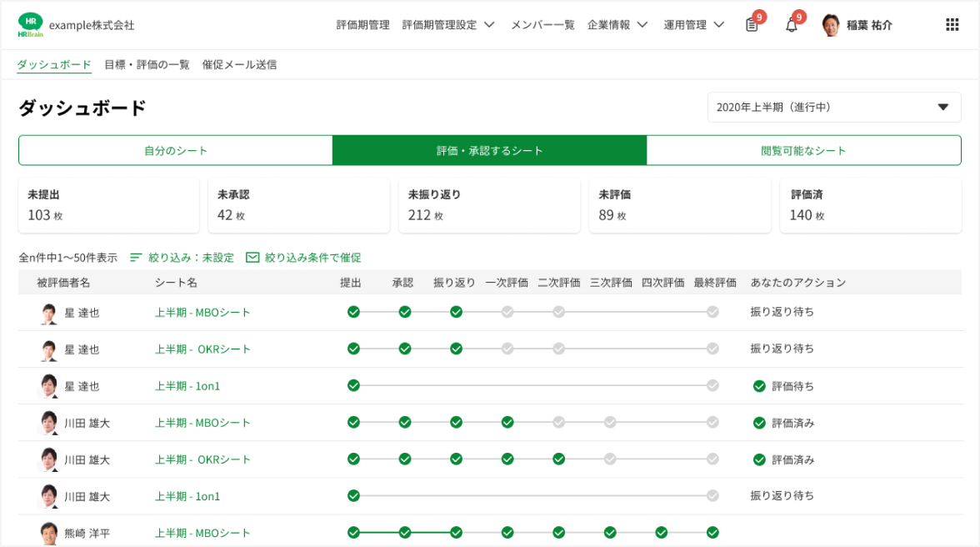Select the 自分のシート tab
Viewport: 980px width, 547px height.
[176, 151]
